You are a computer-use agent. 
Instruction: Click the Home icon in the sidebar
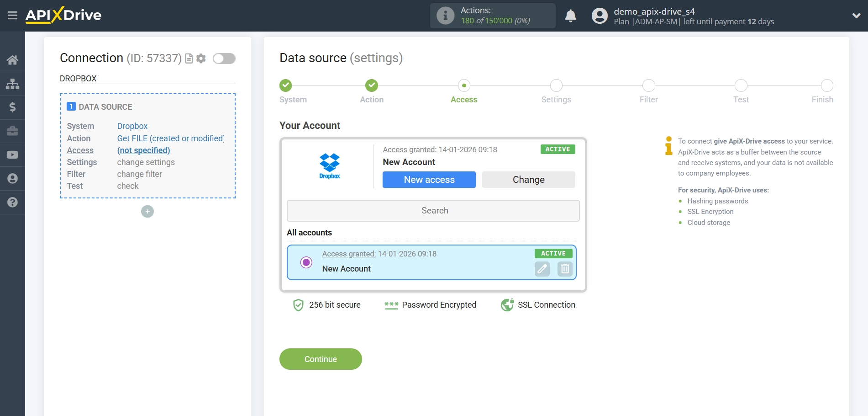12,60
